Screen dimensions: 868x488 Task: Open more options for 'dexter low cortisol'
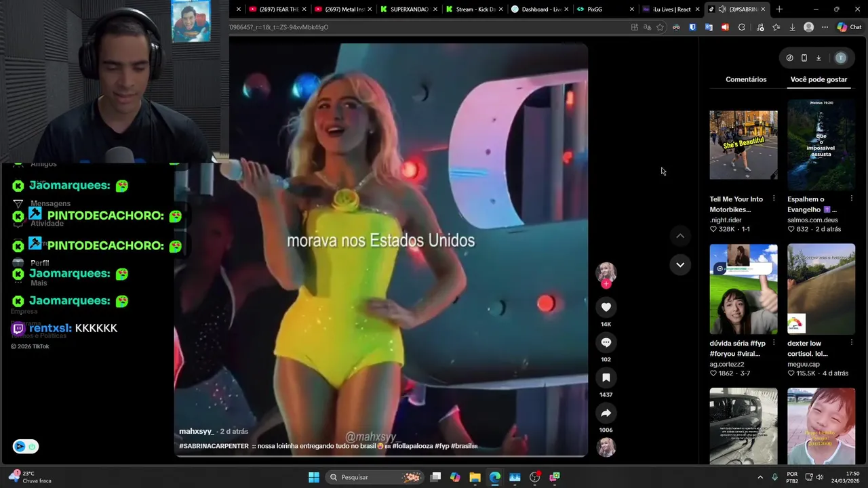click(852, 343)
